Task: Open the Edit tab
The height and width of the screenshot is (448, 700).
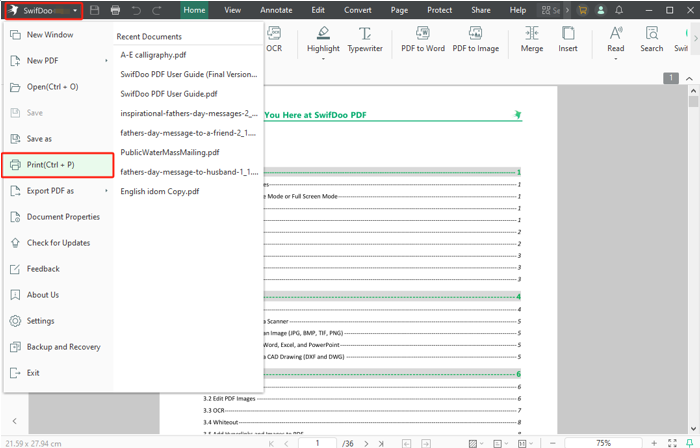Action: tap(318, 10)
